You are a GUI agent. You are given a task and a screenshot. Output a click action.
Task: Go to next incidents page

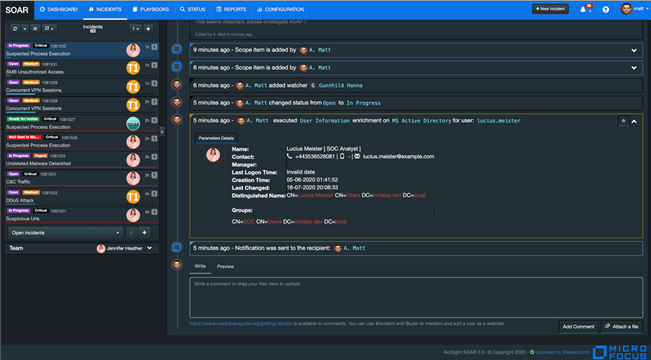click(x=148, y=29)
